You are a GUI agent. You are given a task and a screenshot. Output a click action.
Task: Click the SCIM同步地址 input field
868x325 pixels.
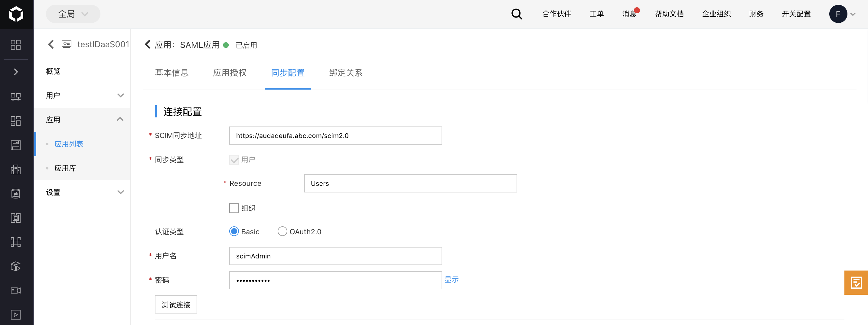pos(335,136)
